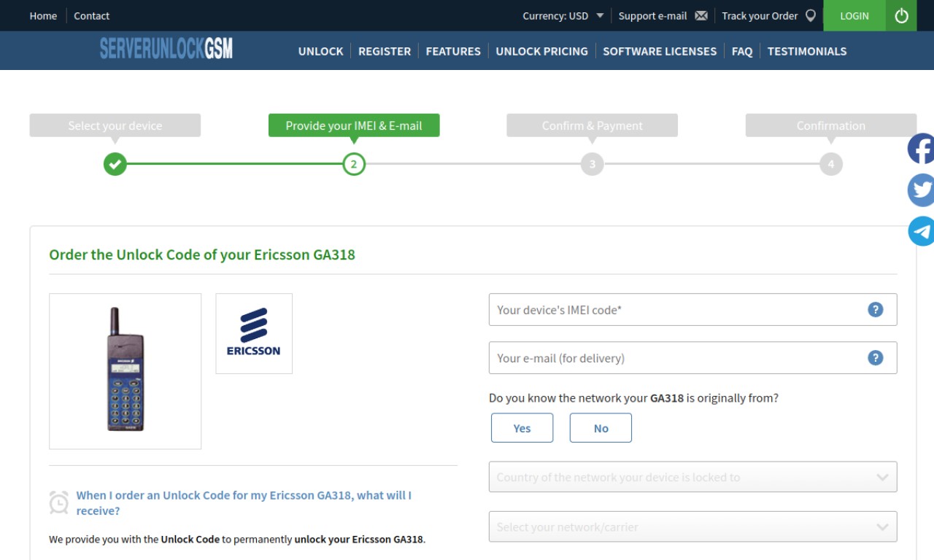Focus the e-mail for delivery input field
Image resolution: width=934 pixels, height=560 pixels.
click(692, 358)
